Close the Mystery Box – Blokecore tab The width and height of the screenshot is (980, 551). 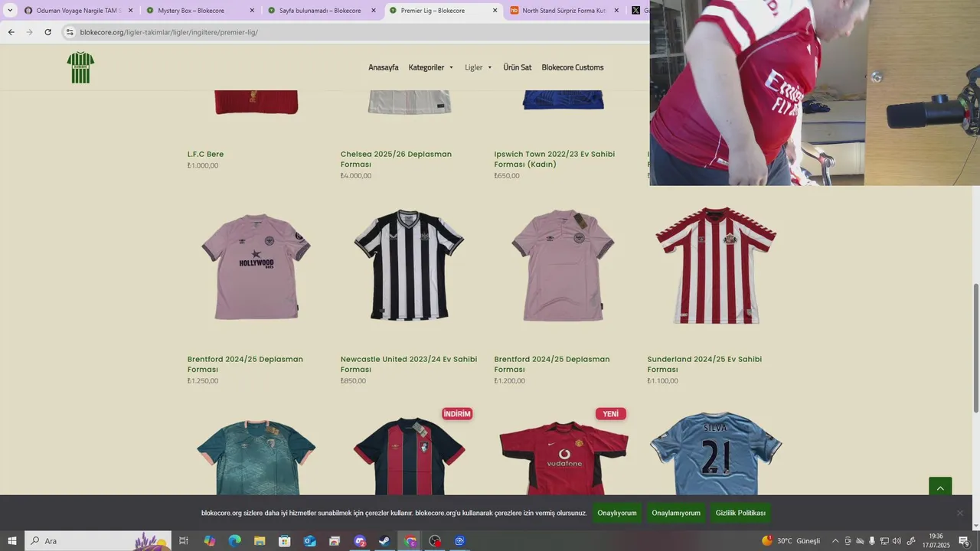[x=252, y=11]
